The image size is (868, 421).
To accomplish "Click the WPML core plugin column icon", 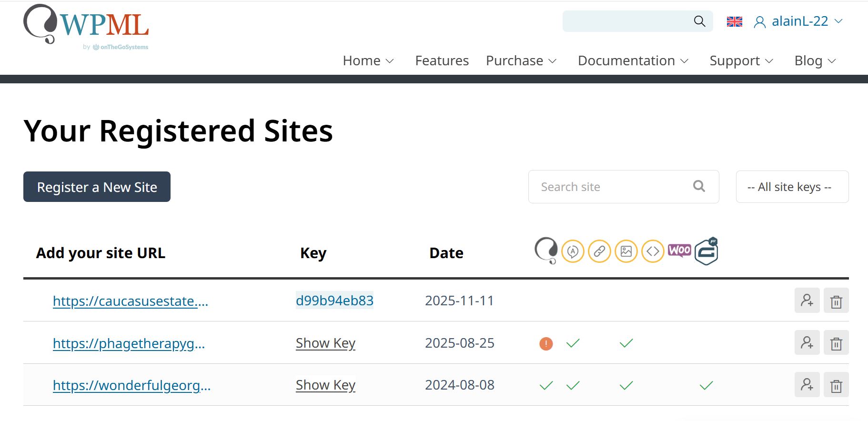I will [x=546, y=251].
